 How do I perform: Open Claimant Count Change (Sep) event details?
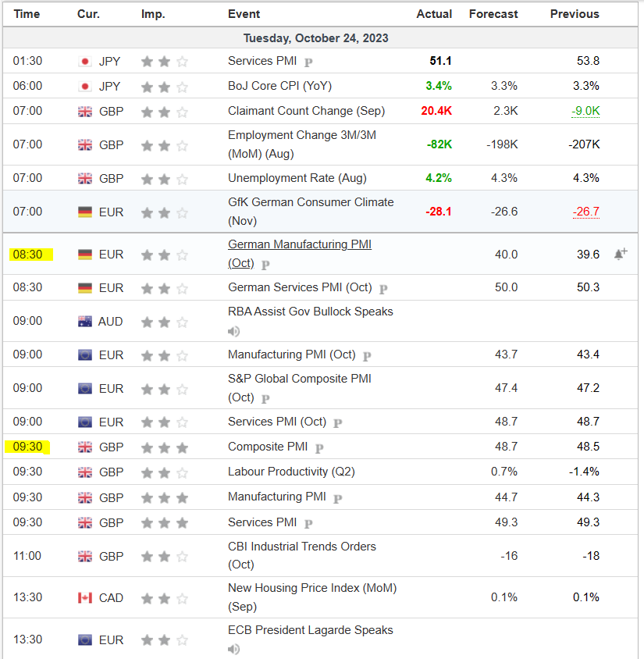point(306,111)
